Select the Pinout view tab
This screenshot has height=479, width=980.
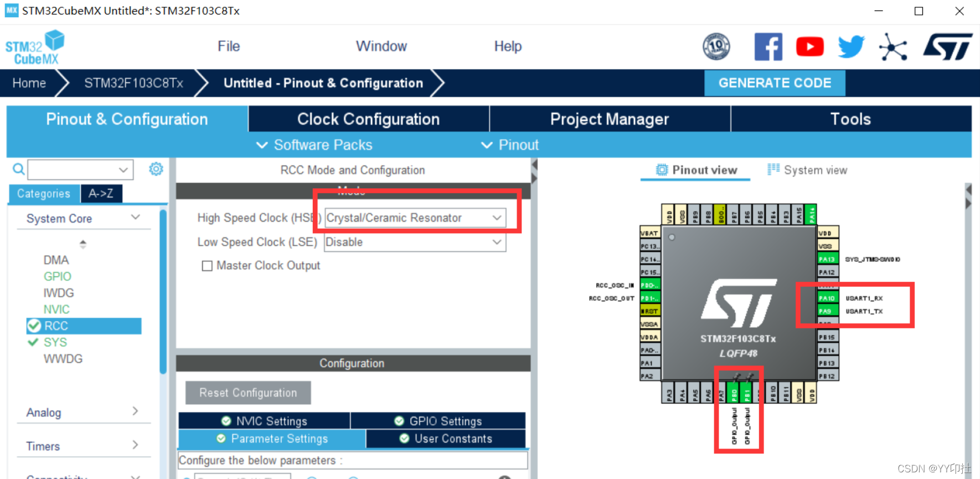[x=697, y=170]
